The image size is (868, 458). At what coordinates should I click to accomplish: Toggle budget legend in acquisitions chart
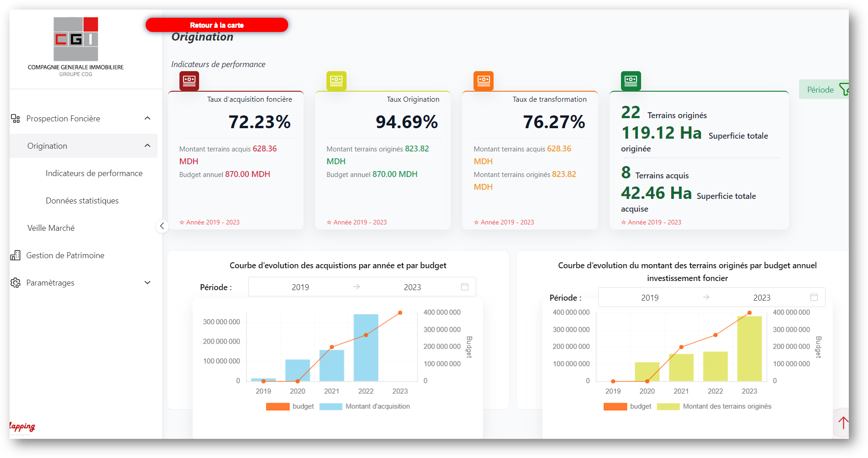tap(278, 406)
